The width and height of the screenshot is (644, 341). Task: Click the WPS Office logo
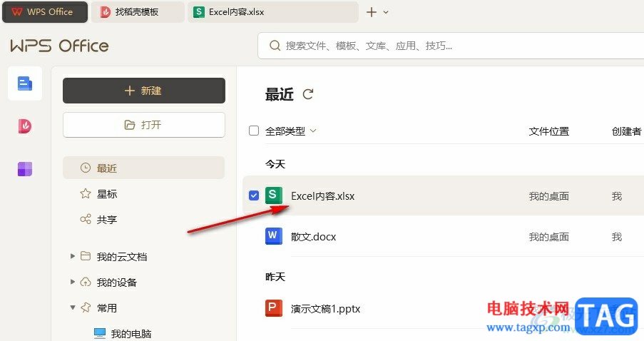(x=60, y=46)
